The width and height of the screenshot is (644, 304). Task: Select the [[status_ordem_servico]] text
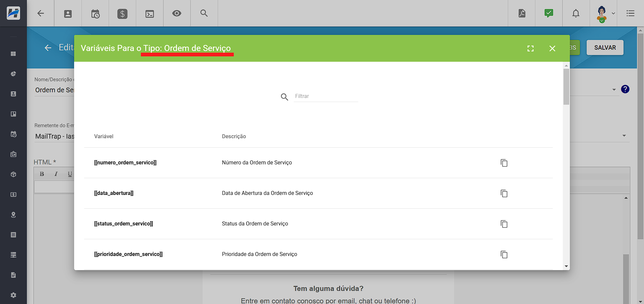(x=123, y=223)
